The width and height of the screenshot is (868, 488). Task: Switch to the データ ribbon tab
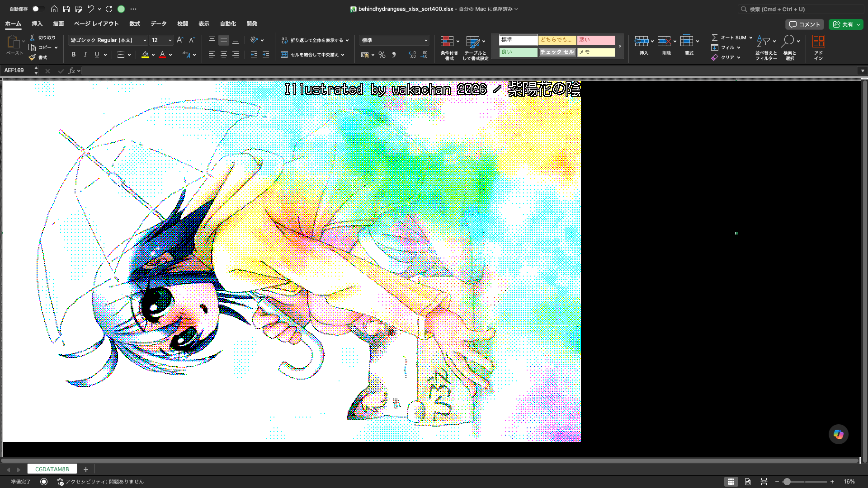[159, 24]
